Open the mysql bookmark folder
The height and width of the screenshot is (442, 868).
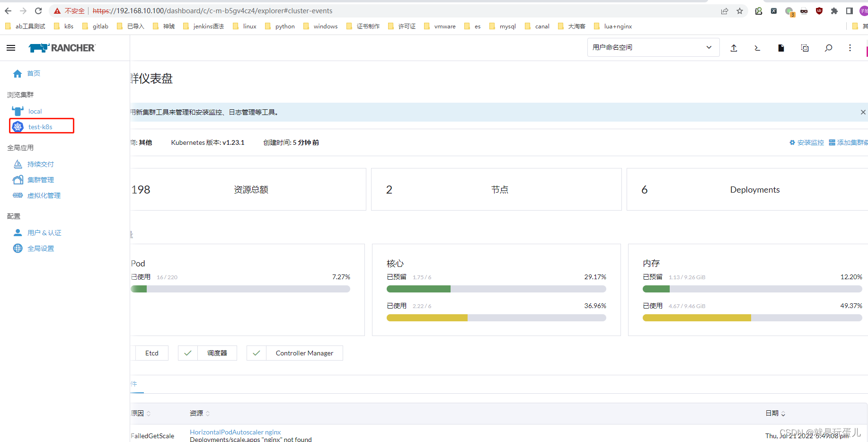pyautogui.click(x=503, y=26)
